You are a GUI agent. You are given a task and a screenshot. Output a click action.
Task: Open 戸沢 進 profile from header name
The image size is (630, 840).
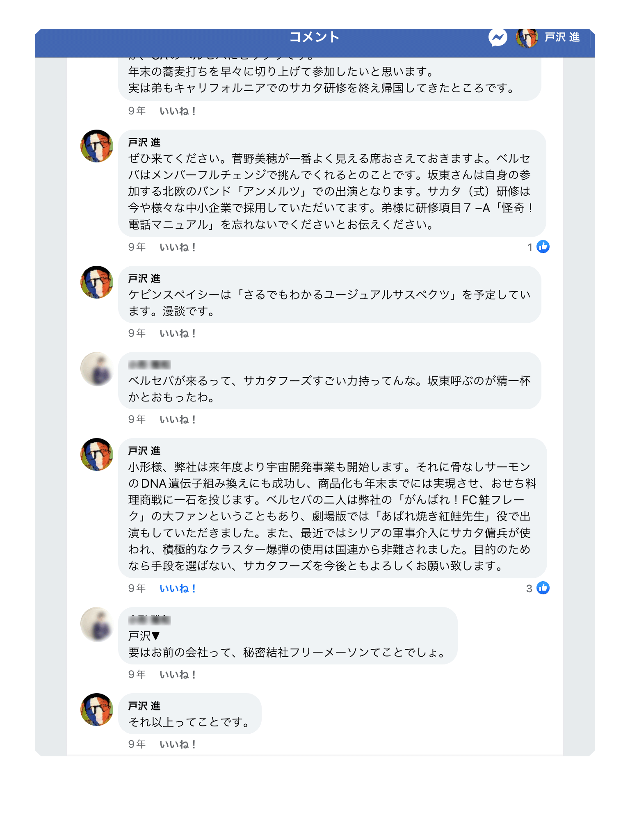pos(562,38)
